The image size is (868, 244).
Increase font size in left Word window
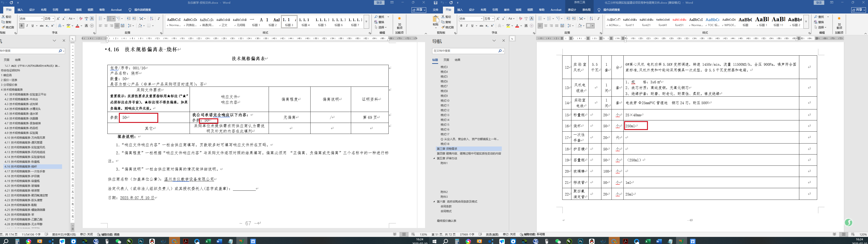click(x=58, y=19)
